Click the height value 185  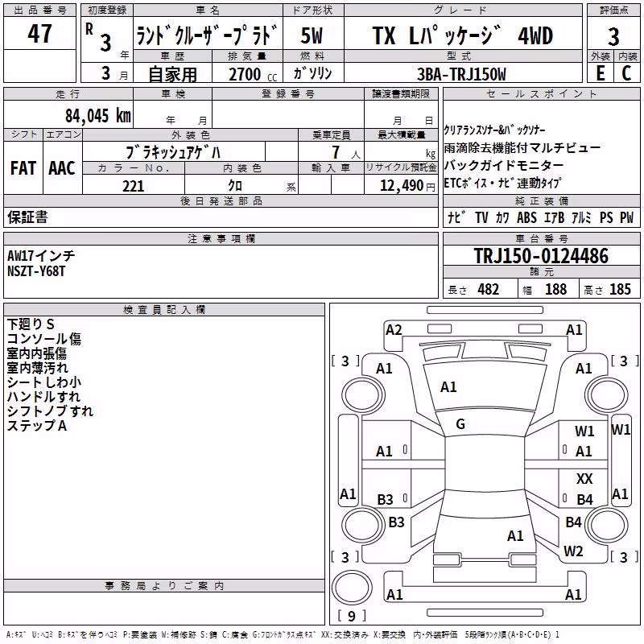coord(620,289)
